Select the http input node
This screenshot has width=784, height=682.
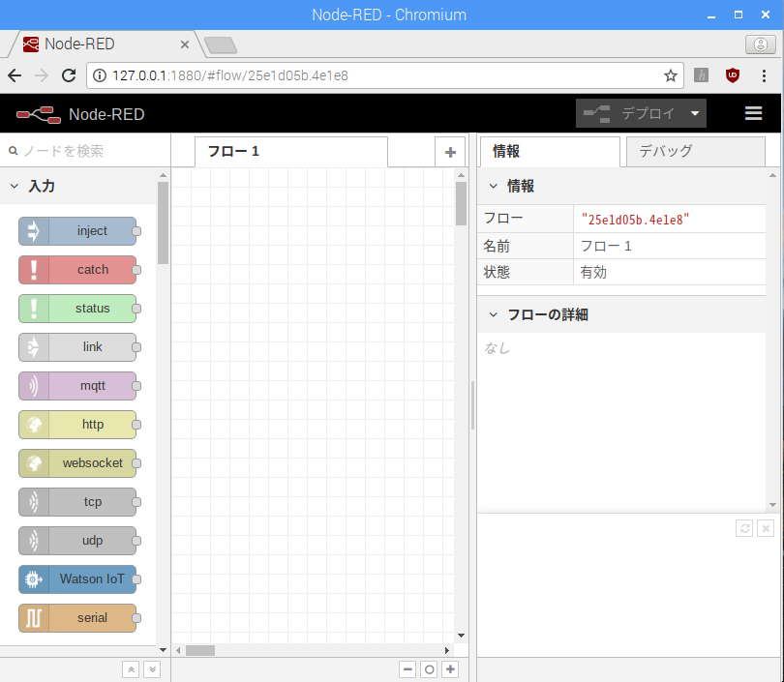pos(77,425)
